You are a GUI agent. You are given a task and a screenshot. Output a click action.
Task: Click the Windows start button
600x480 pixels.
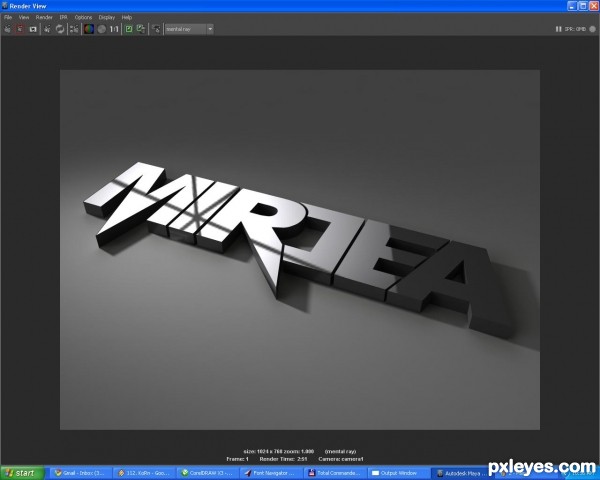(x=22, y=473)
